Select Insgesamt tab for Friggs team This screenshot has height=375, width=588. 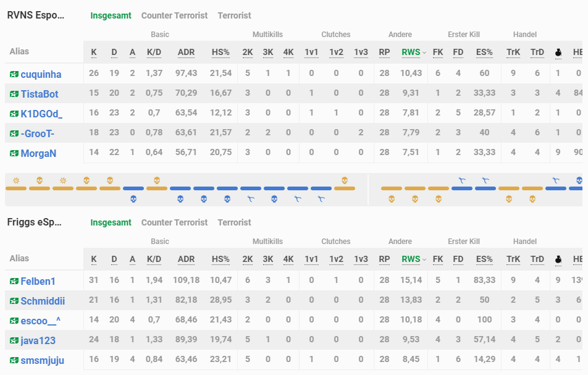[x=111, y=223]
